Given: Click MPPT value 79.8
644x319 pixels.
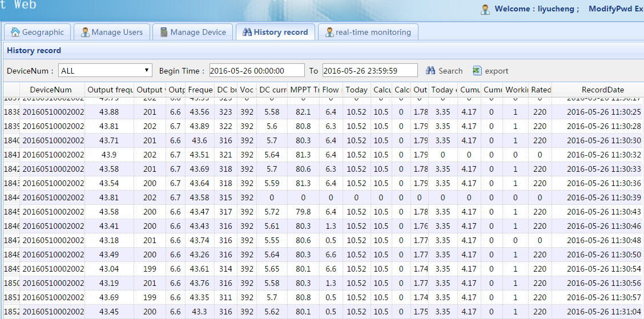Looking at the screenshot, I should point(303,212).
